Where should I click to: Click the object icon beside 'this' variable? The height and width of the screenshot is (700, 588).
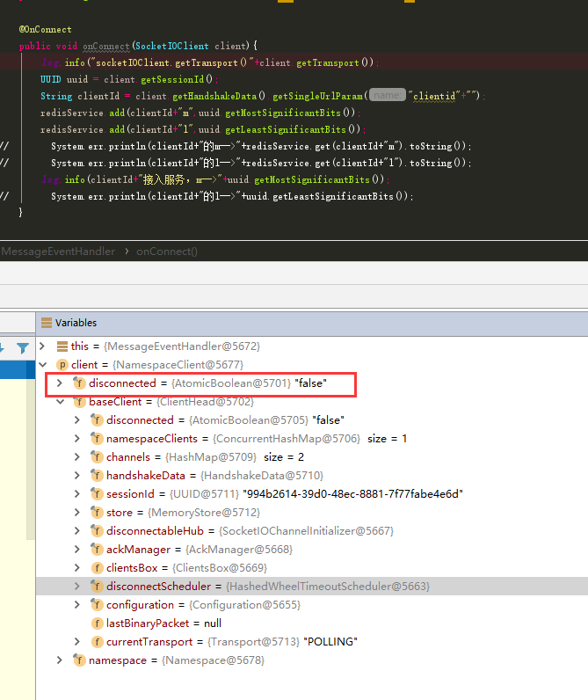(62, 346)
